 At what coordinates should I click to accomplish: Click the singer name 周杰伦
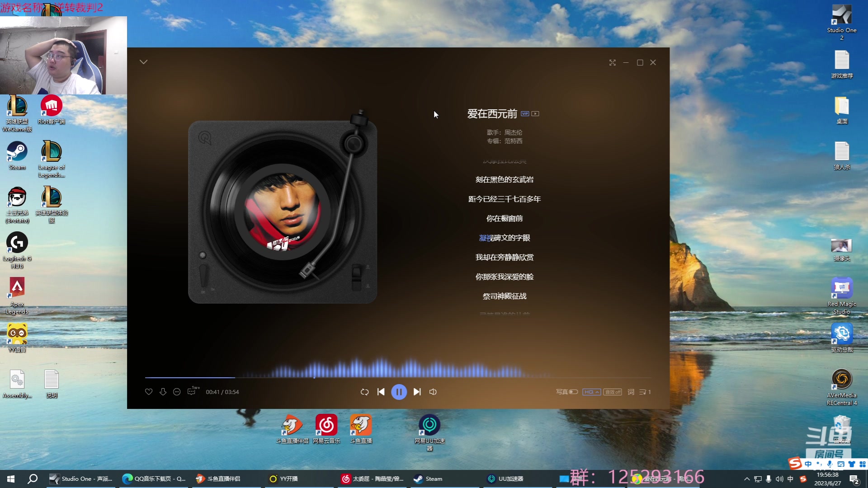(x=513, y=132)
